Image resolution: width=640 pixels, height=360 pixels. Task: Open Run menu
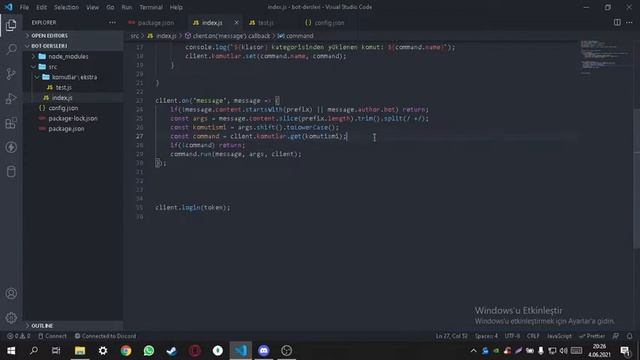(x=127, y=7)
